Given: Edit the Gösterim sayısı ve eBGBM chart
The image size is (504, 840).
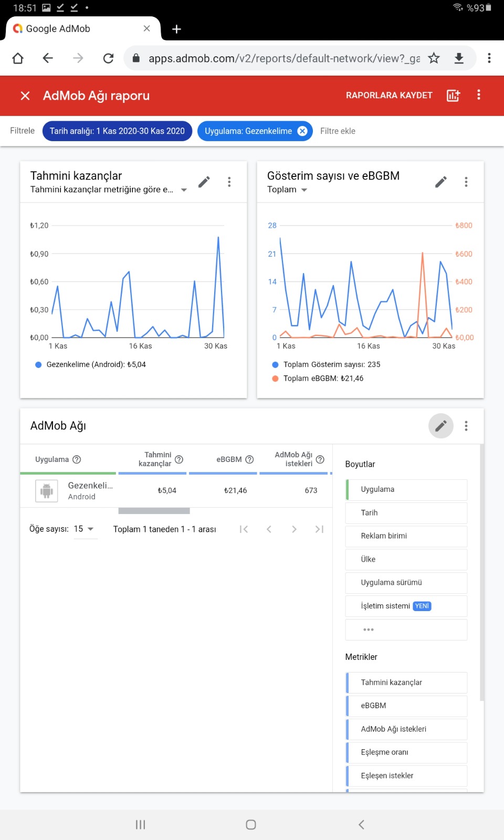Looking at the screenshot, I should pyautogui.click(x=441, y=182).
